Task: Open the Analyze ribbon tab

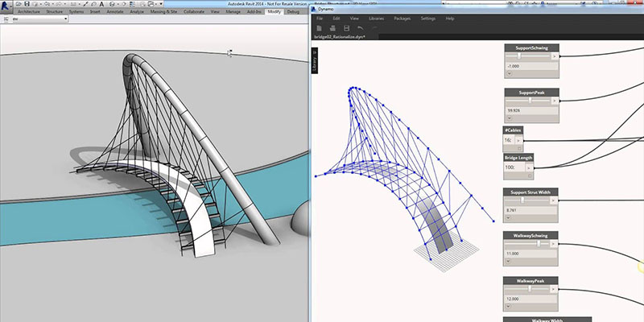Action: coord(137,12)
